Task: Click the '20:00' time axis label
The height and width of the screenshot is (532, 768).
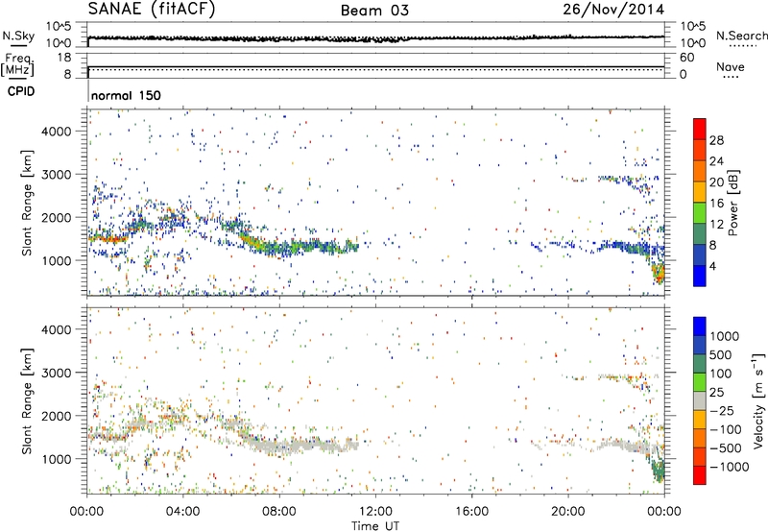Action: pos(567,512)
